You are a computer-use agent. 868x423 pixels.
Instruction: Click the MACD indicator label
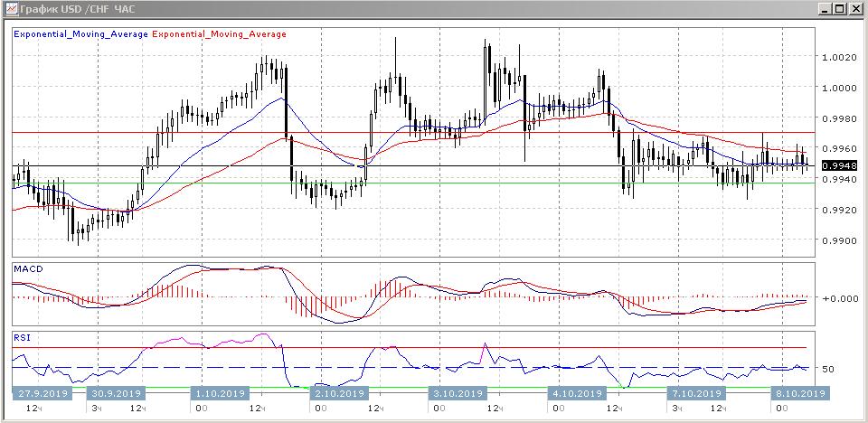pos(28,269)
